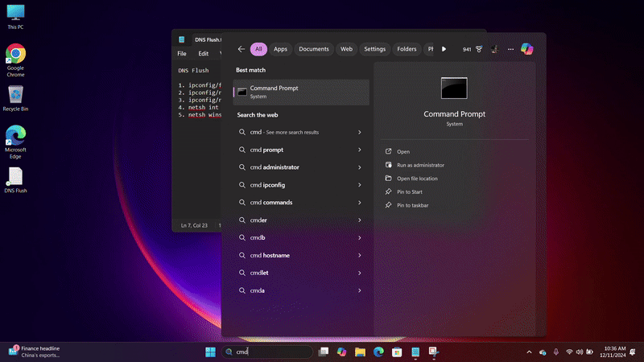
Task: Select the 'cmda' web suggestion
Action: point(301,290)
